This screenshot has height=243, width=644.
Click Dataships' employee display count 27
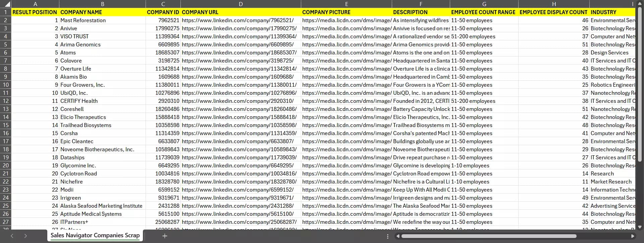pos(554,157)
